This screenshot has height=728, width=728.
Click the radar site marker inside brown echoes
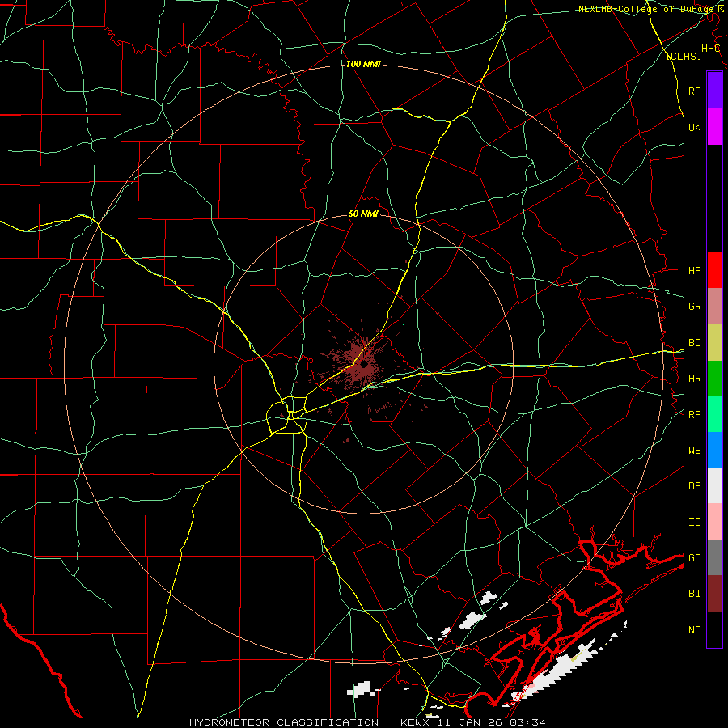coord(364,365)
